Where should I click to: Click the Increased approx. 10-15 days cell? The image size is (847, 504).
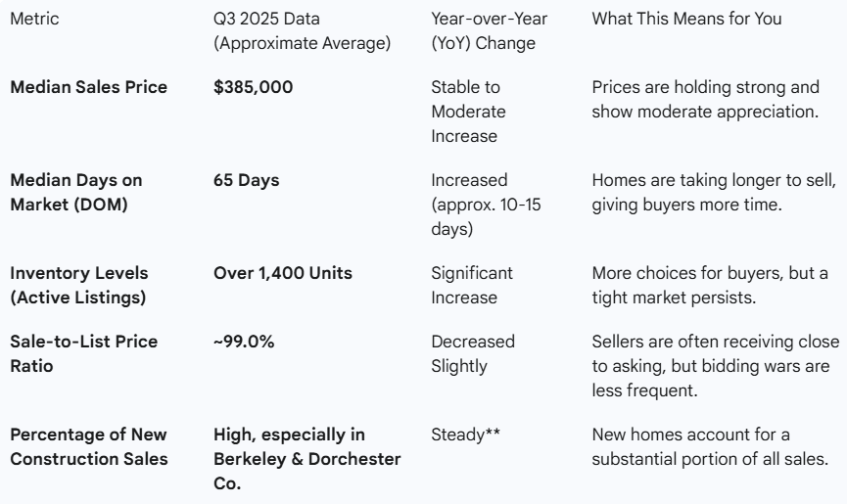pos(486,205)
